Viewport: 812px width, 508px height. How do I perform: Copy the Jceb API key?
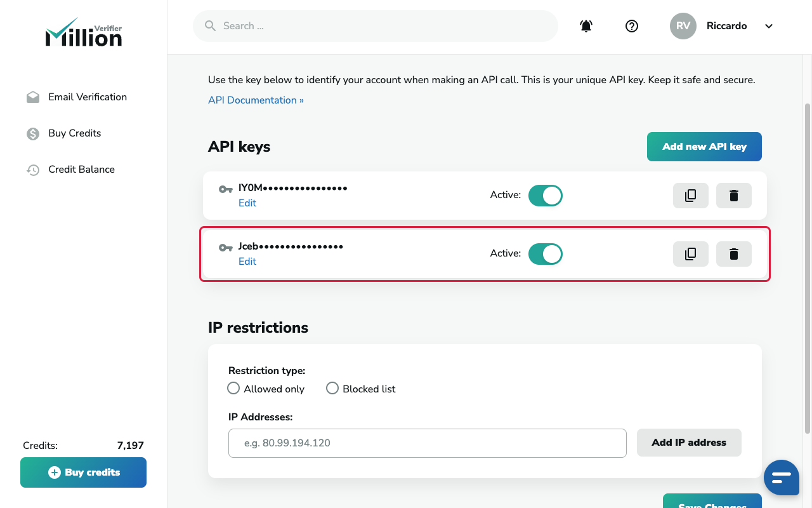691,254
